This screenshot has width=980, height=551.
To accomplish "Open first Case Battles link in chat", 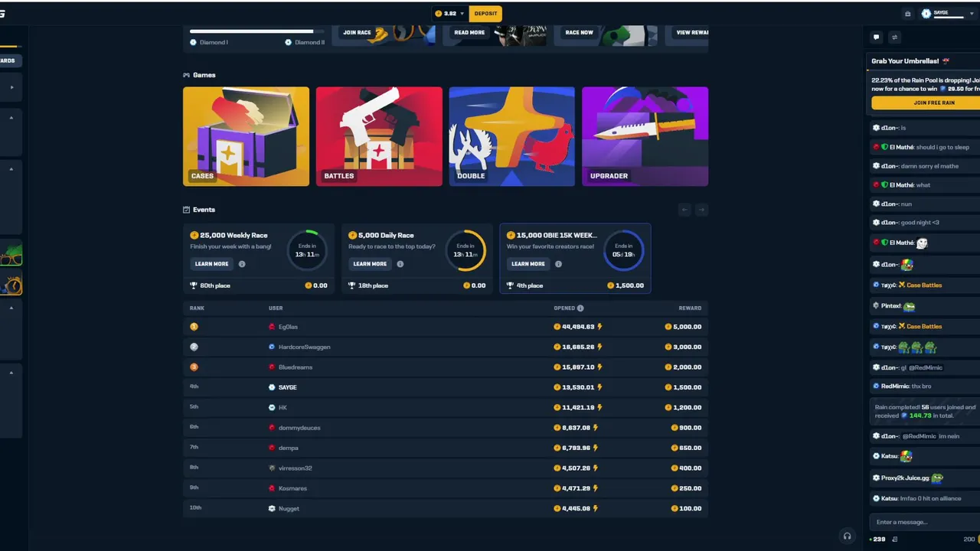I will [920, 285].
